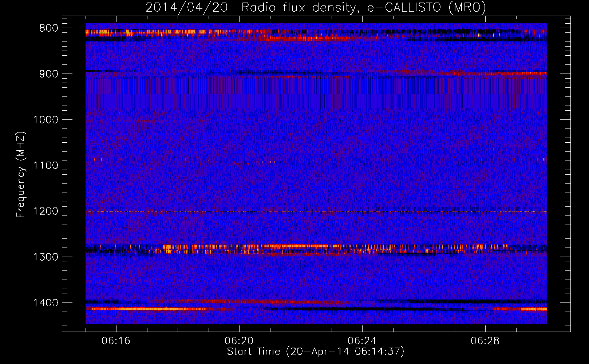Click the '06:28' time axis label
The image size is (589, 364).
tap(485, 341)
